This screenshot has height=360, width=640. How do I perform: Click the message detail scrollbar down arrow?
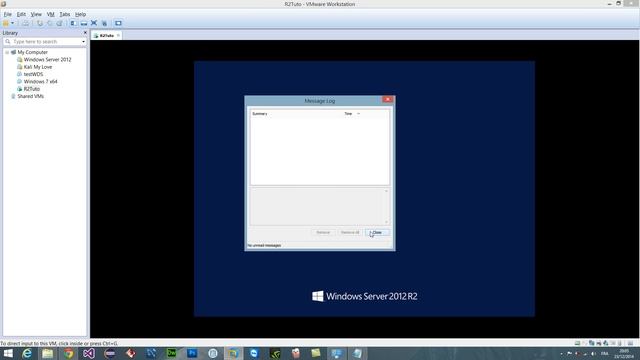click(x=386, y=222)
